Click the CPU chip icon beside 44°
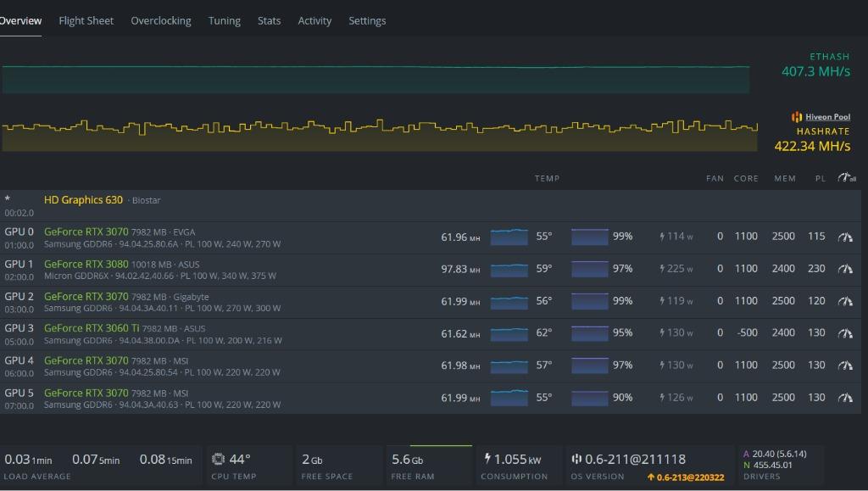868x491 pixels. click(x=218, y=459)
